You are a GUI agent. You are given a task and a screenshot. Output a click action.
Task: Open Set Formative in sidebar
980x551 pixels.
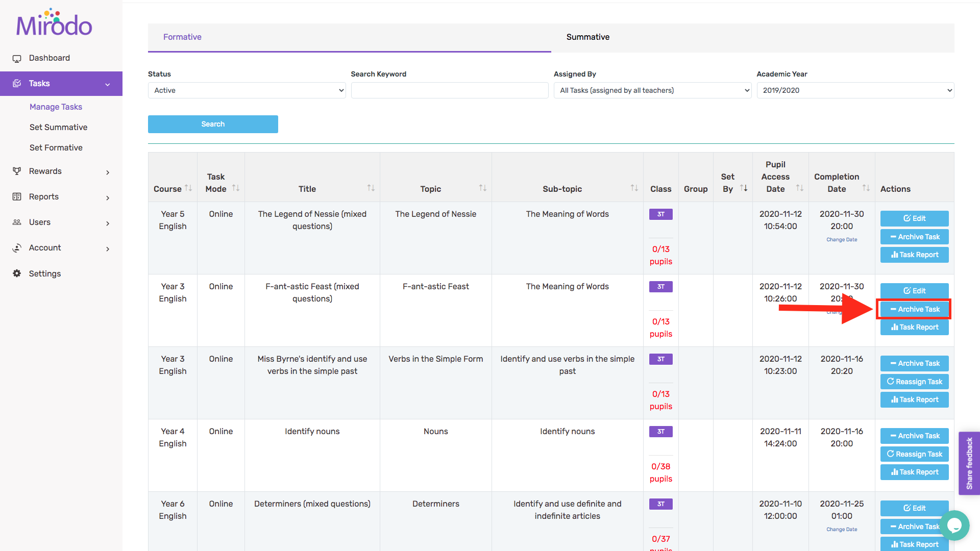56,147
